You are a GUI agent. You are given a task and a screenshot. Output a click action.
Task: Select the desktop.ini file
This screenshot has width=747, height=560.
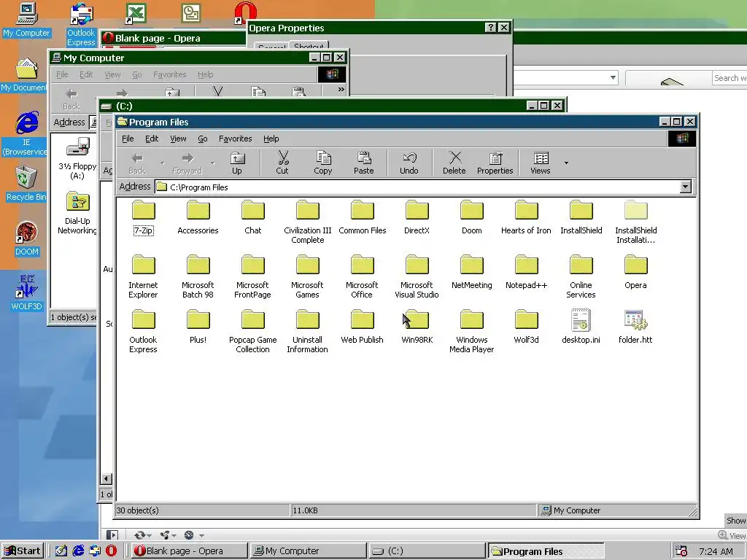coord(581,327)
